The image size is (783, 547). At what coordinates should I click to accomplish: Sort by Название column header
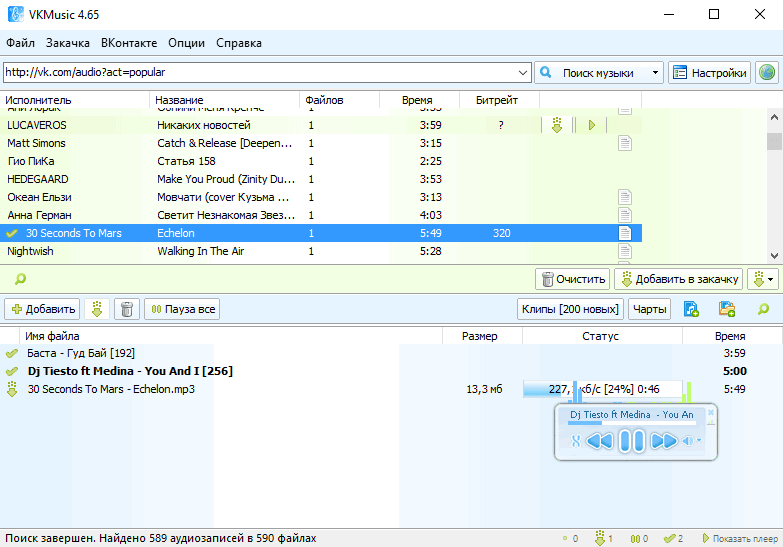(x=225, y=100)
